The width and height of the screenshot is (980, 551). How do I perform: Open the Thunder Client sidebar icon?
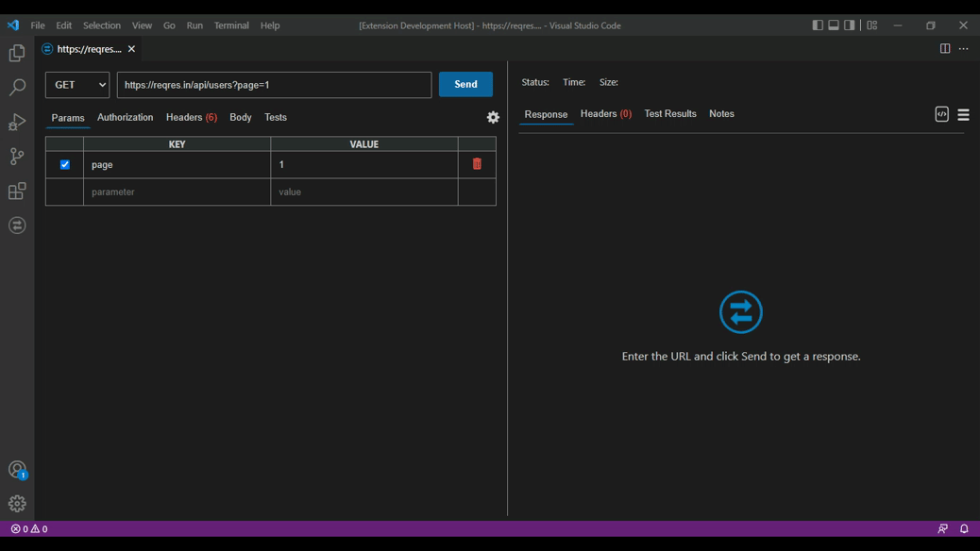click(17, 225)
